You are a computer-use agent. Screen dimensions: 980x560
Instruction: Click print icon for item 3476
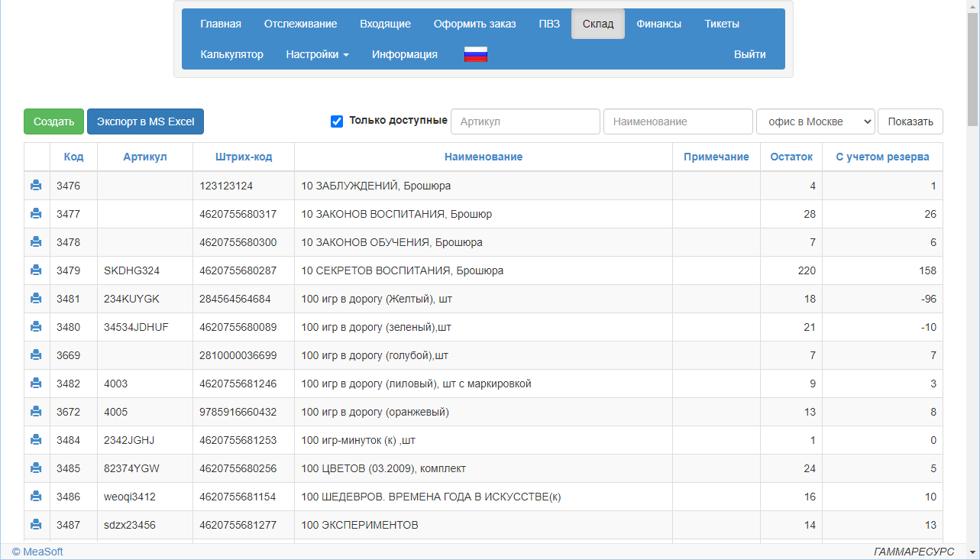36,185
